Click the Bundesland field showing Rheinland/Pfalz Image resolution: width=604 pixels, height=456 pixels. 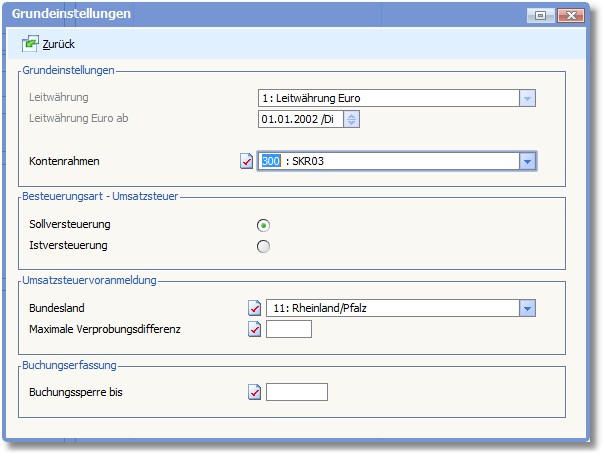click(x=390, y=308)
